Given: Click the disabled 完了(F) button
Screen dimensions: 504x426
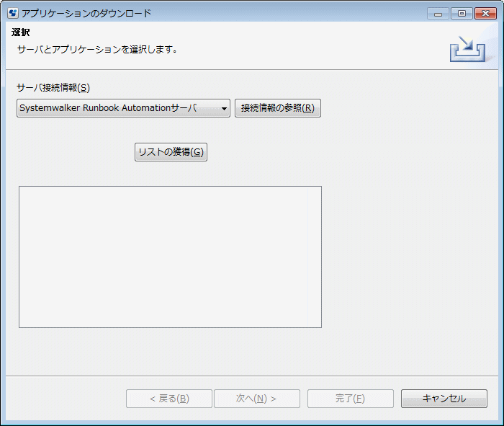Looking at the screenshot, I should [x=351, y=399].
